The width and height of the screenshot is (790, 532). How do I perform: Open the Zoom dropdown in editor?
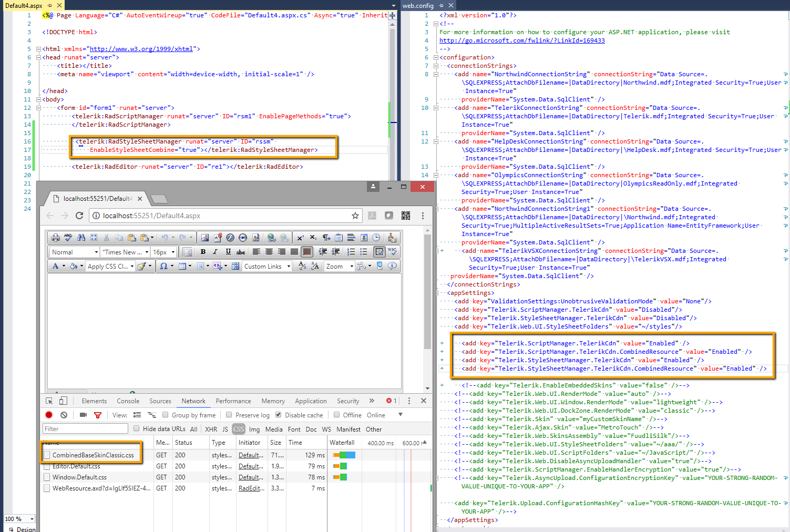(x=339, y=267)
